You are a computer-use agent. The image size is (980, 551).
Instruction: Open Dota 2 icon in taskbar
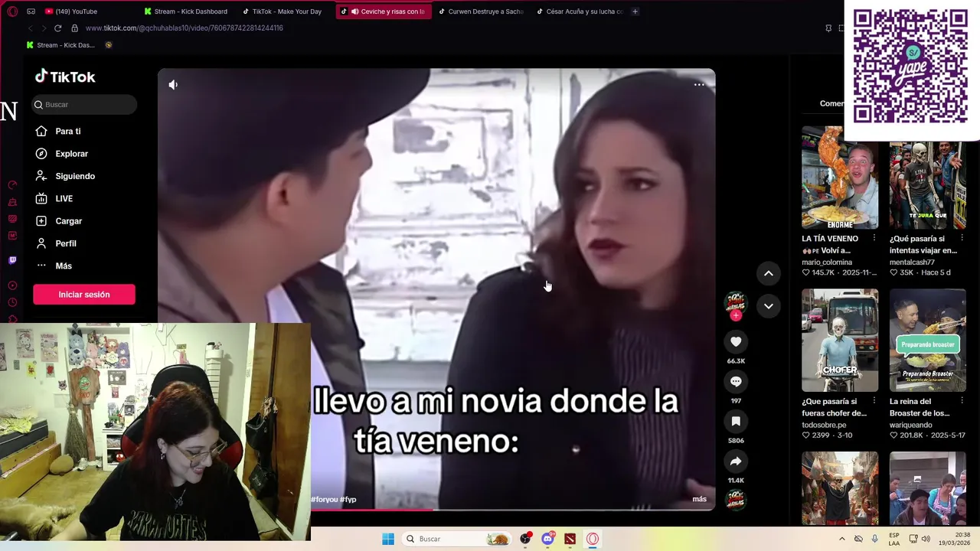pos(570,539)
